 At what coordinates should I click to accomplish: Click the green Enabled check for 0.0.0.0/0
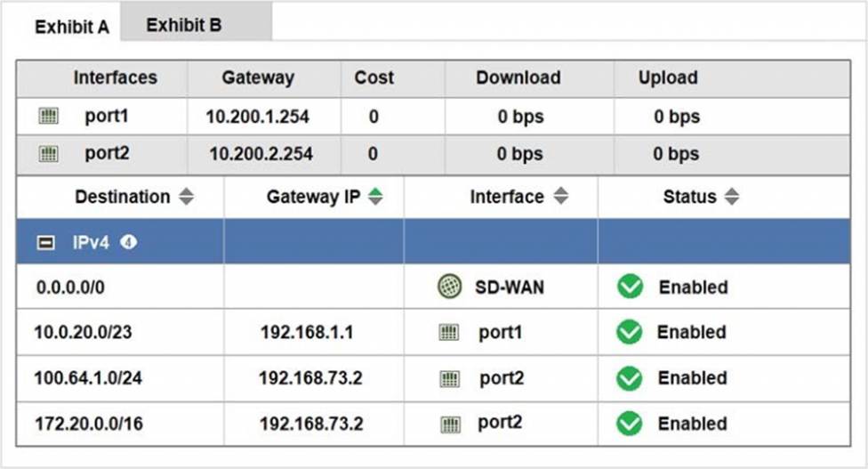[x=630, y=287]
